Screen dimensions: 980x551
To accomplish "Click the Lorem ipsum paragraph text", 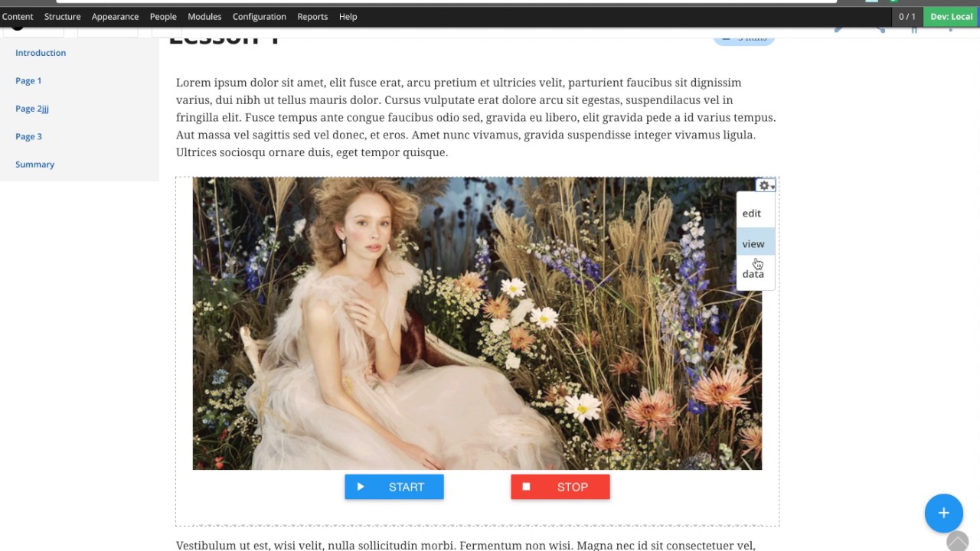I will pos(476,117).
